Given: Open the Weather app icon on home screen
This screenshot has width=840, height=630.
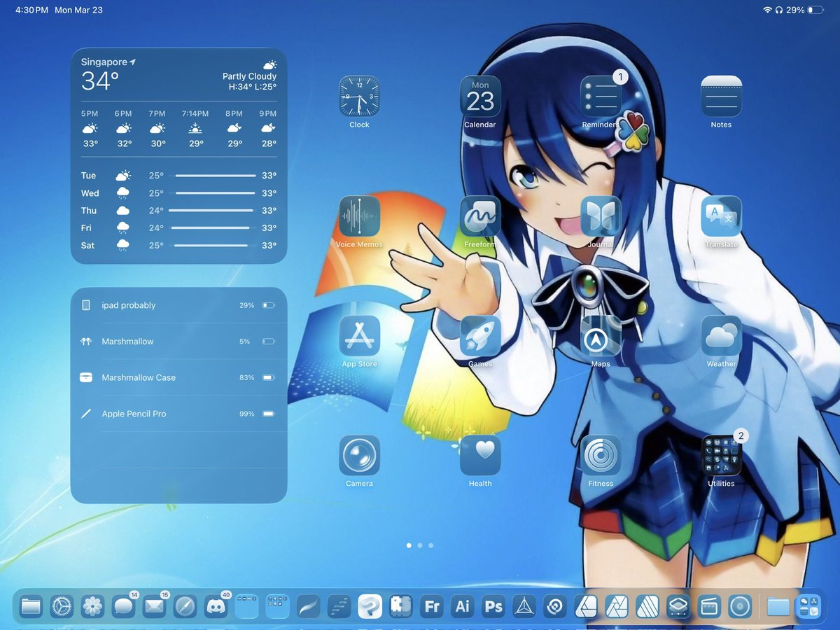Looking at the screenshot, I should coord(721,336).
